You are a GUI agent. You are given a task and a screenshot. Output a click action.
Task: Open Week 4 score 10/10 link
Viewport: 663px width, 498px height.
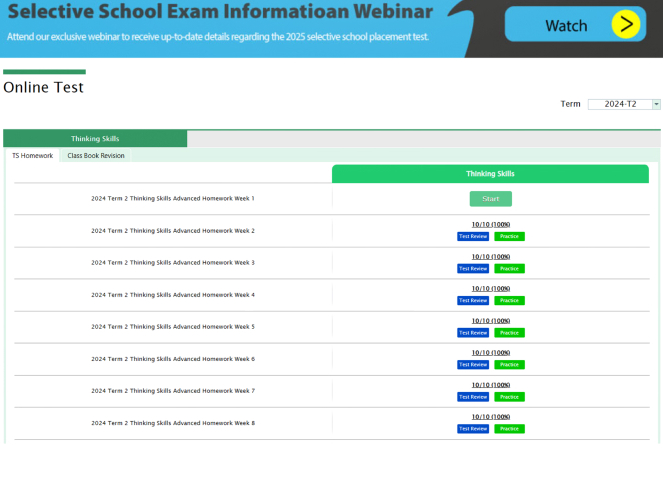(490, 288)
